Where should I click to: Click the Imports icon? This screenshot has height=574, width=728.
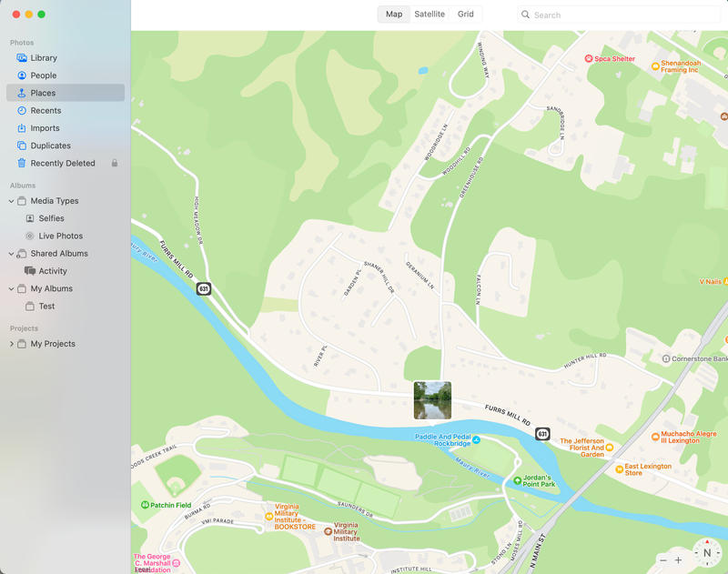21,128
